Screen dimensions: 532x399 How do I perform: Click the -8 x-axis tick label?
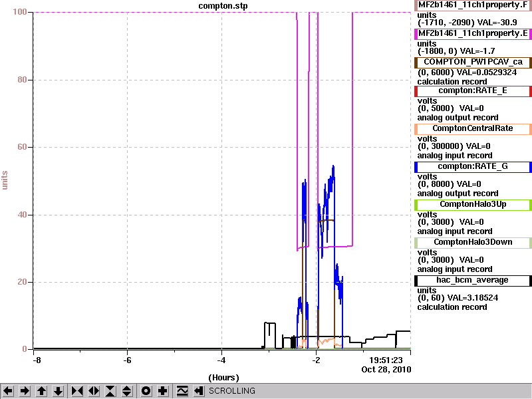pos(37,360)
